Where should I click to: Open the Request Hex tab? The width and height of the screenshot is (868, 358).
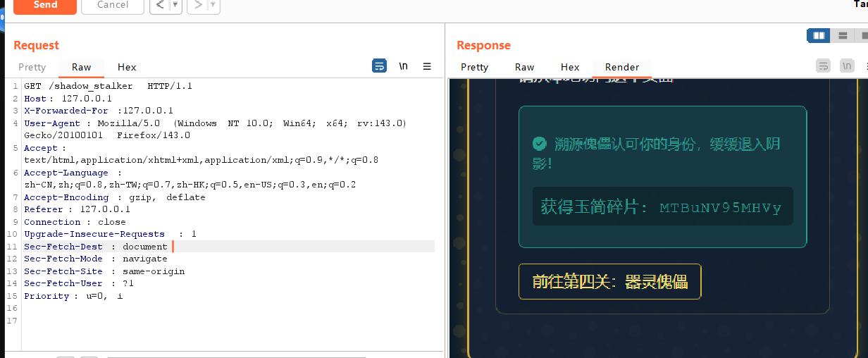click(x=127, y=67)
